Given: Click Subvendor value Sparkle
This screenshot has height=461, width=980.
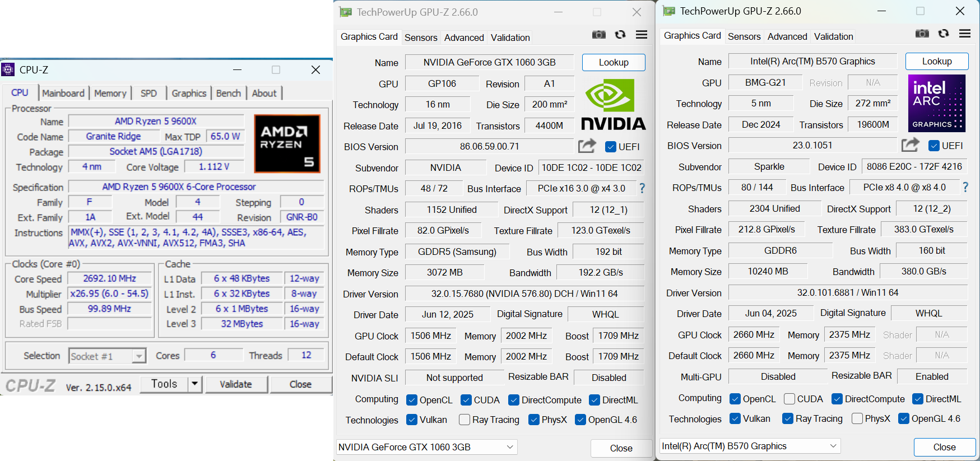Looking at the screenshot, I should tap(769, 166).
